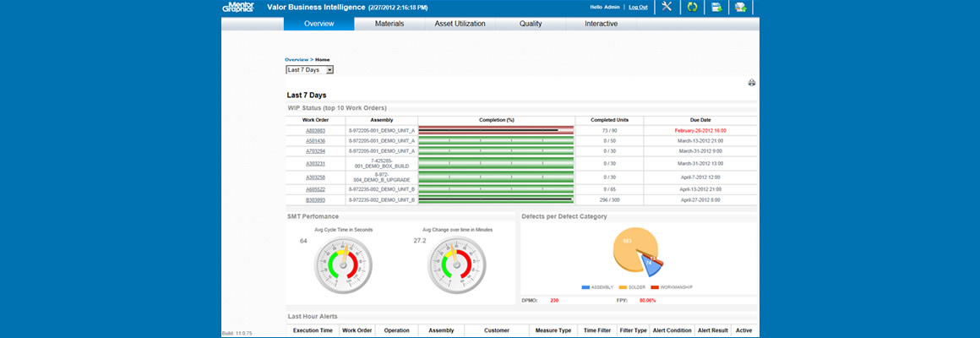980x338 pixels.
Task: Click the April-27-2012 8:00 due date
Action: 700,200
